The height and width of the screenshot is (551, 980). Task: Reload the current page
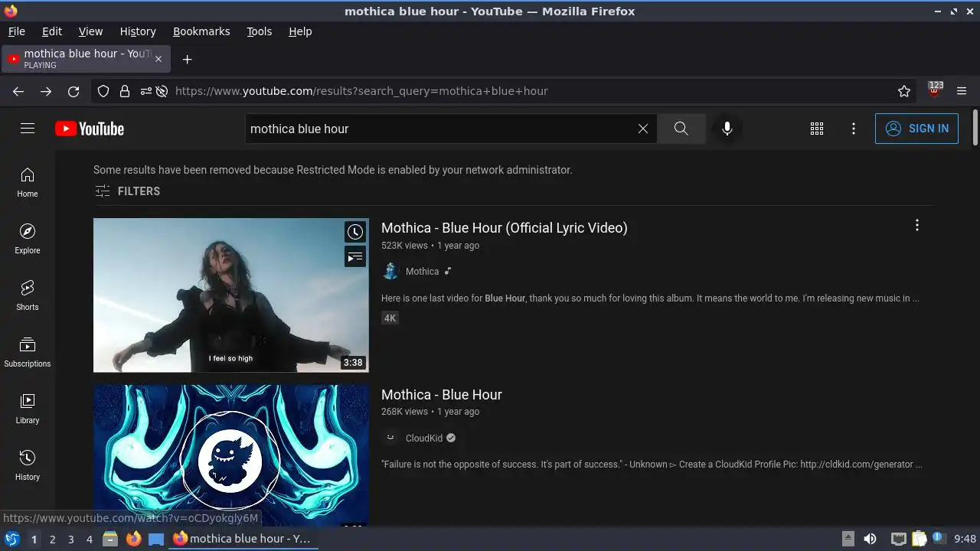click(73, 91)
